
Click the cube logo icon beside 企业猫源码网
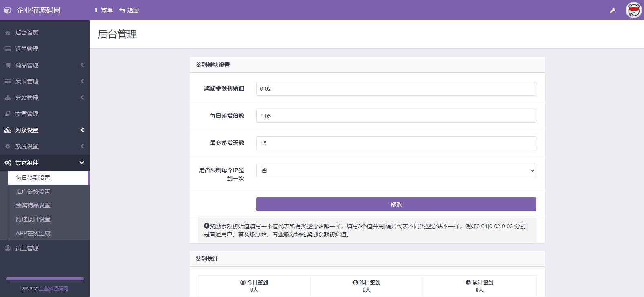[x=7, y=10]
